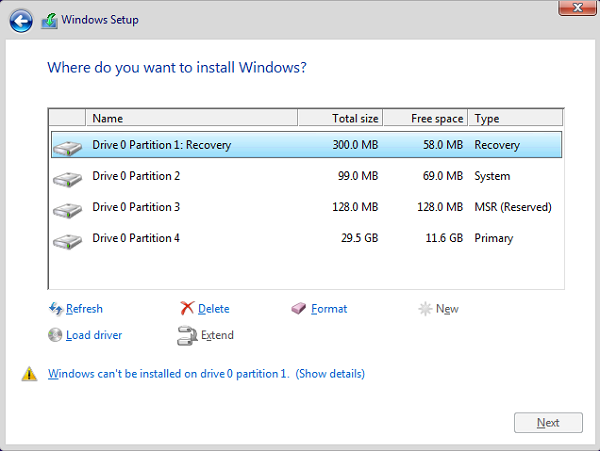Delete the selected partition
600x451 pixels.
[214, 309]
